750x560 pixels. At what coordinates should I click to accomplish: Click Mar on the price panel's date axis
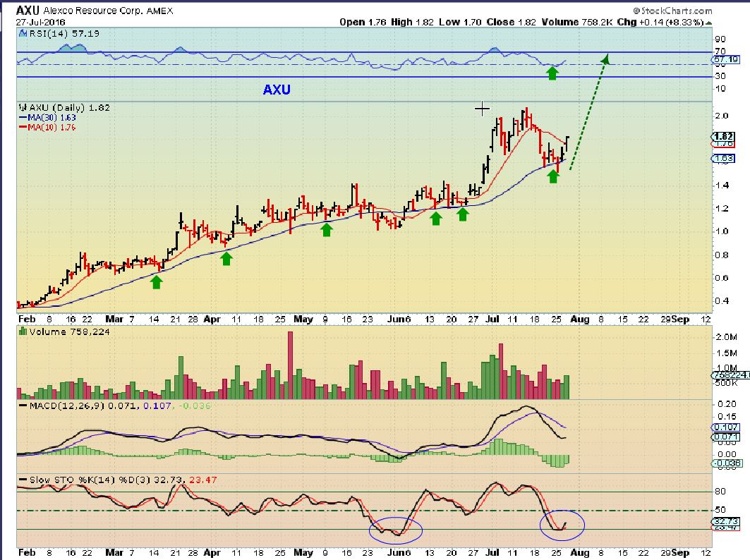click(114, 319)
